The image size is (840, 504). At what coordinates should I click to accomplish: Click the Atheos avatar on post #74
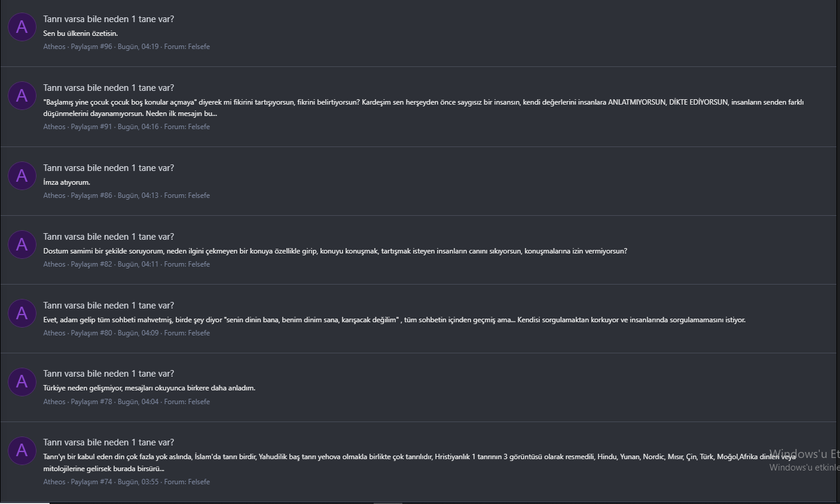22,451
